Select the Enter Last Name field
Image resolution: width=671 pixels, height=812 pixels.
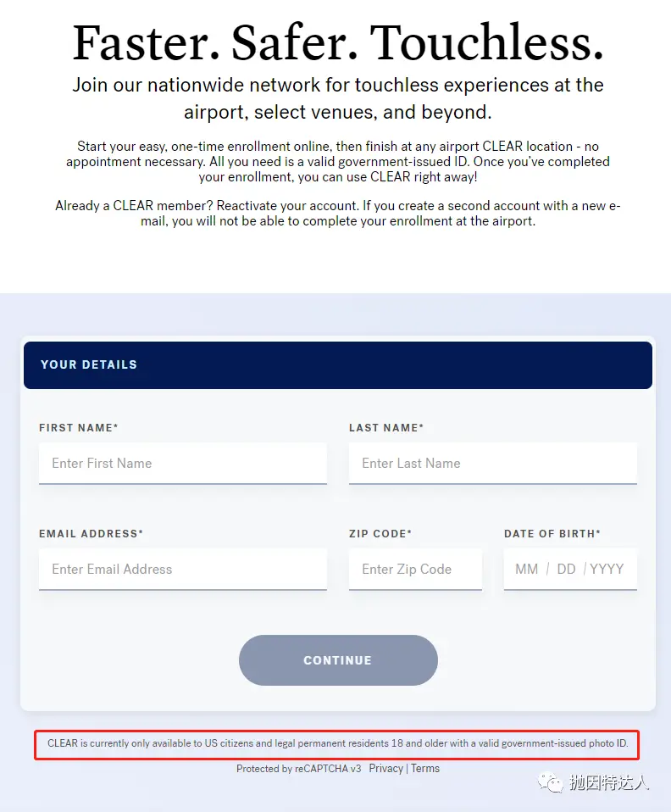pos(493,464)
